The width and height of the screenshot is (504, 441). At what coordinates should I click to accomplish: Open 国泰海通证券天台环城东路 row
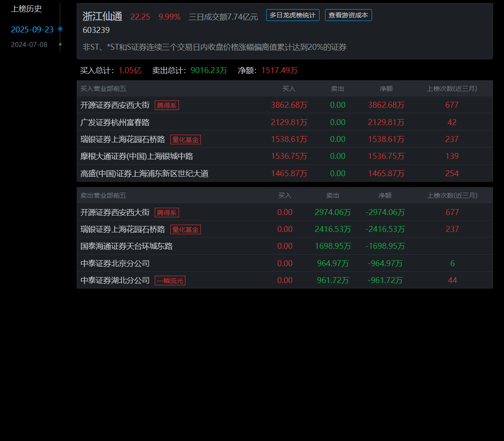click(284, 246)
